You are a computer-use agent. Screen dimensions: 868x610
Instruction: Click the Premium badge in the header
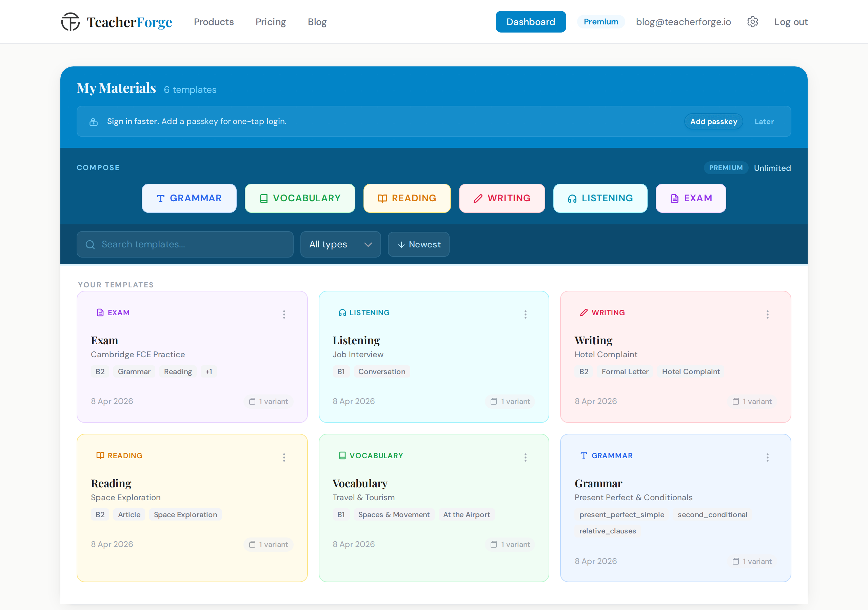[x=600, y=22]
